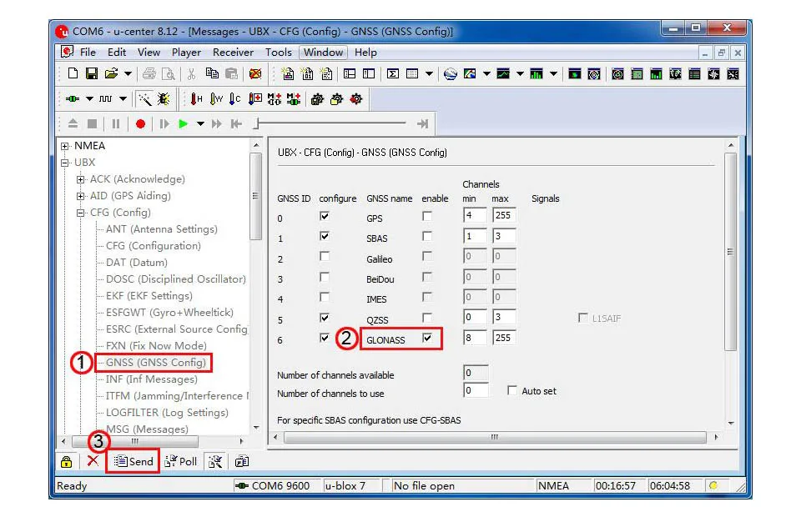Click the Open folder icon

111,73
